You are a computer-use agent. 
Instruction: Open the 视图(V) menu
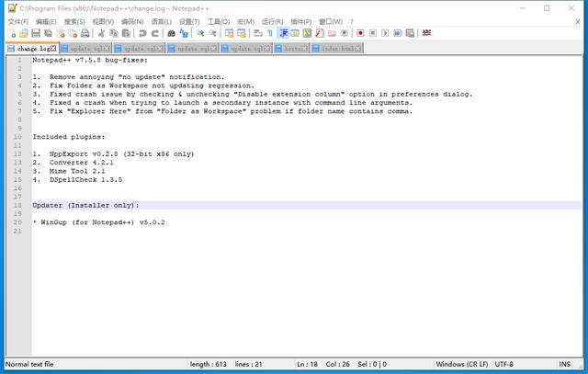click(103, 22)
